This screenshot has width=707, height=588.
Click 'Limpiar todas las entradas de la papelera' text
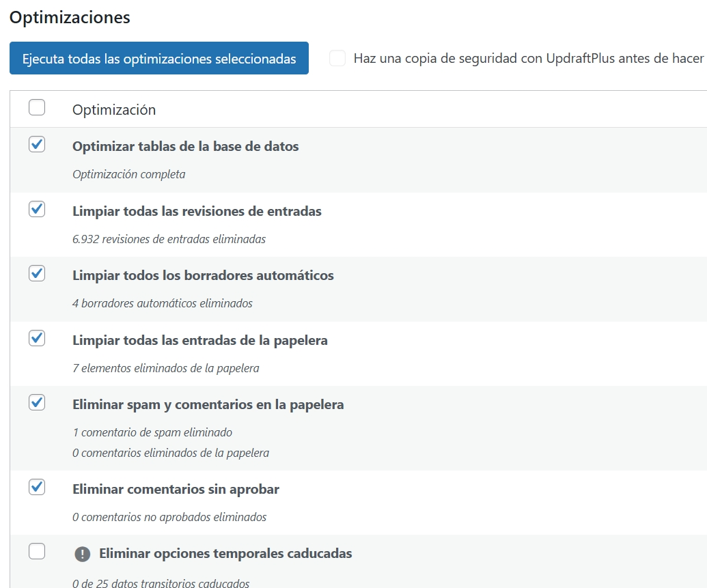point(200,340)
